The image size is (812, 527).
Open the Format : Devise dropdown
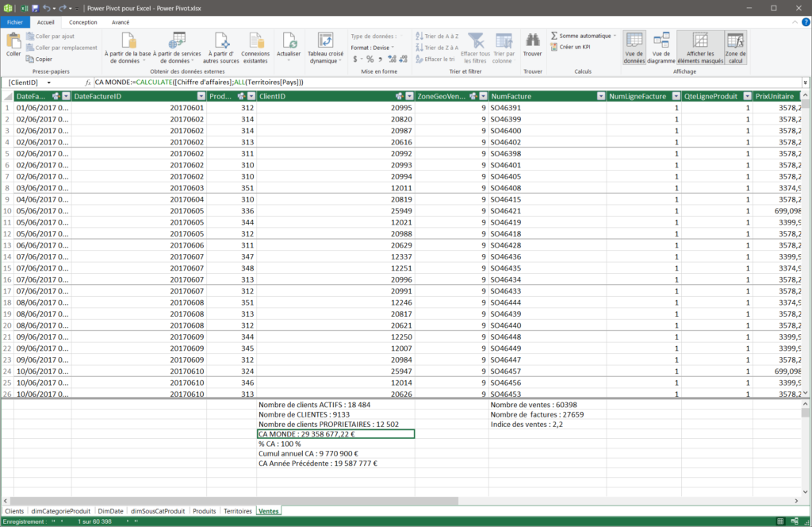[x=373, y=48]
